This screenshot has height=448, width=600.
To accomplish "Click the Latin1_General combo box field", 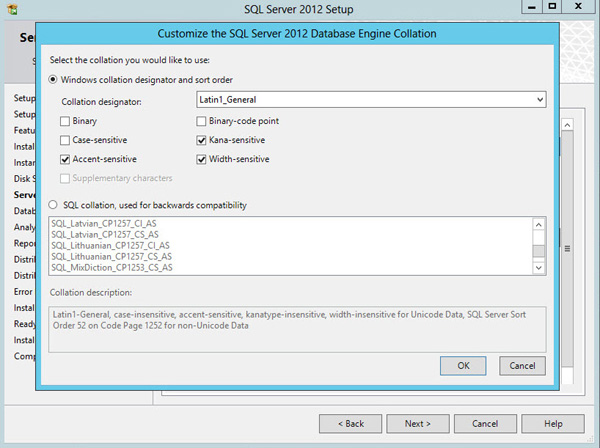I will coord(371,99).
